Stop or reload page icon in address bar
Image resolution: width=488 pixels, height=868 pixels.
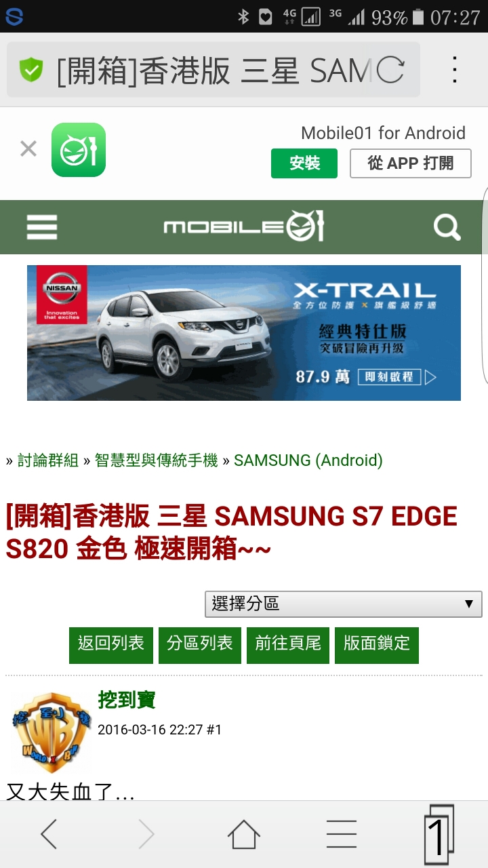coord(390,70)
